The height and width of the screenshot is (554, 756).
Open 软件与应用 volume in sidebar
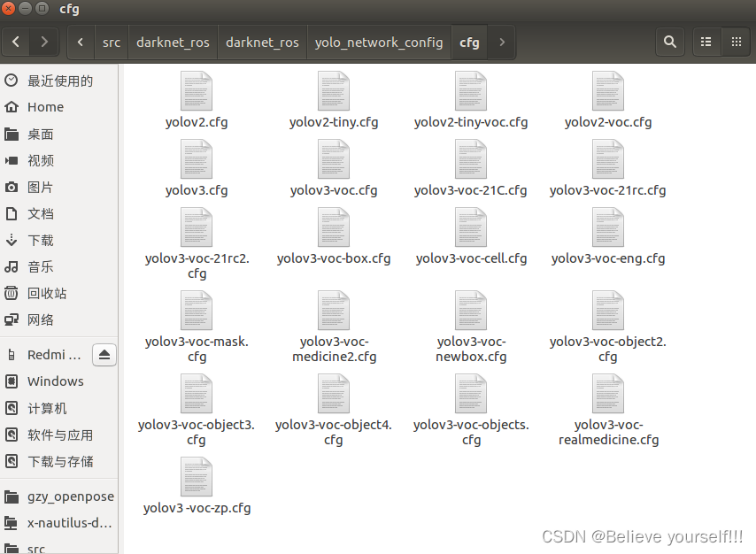pyautogui.click(x=58, y=435)
